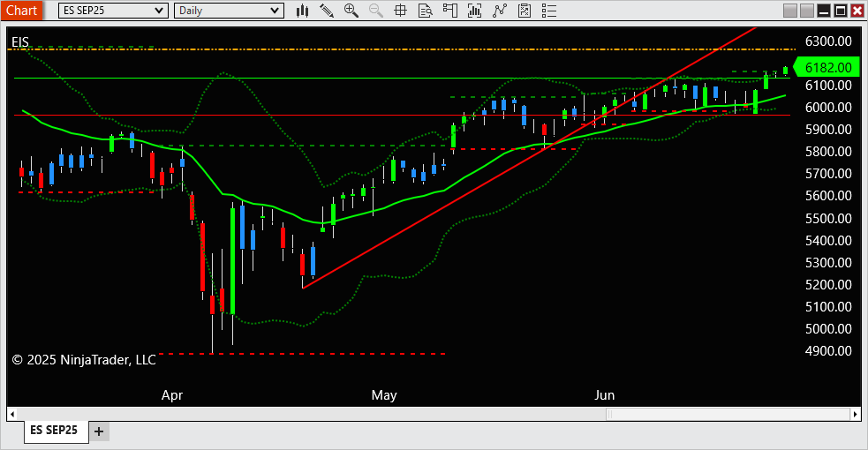The image size is (868, 450).
Task: Toggle the crosshair cursor icon
Action: tap(400, 11)
